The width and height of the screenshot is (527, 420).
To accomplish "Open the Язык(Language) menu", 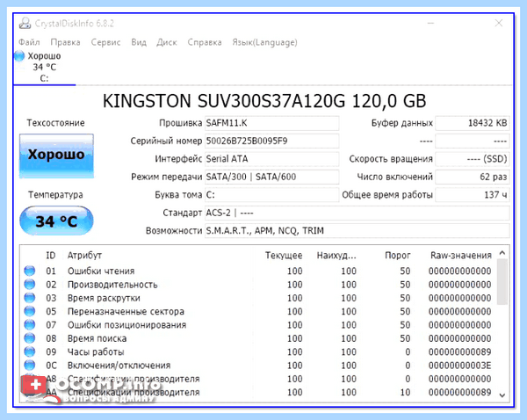I will [x=264, y=42].
